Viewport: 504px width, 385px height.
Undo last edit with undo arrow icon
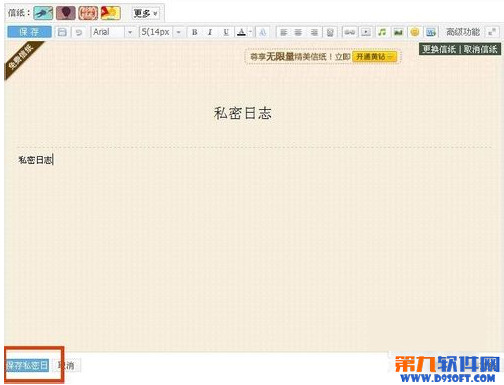pyautogui.click(x=79, y=32)
